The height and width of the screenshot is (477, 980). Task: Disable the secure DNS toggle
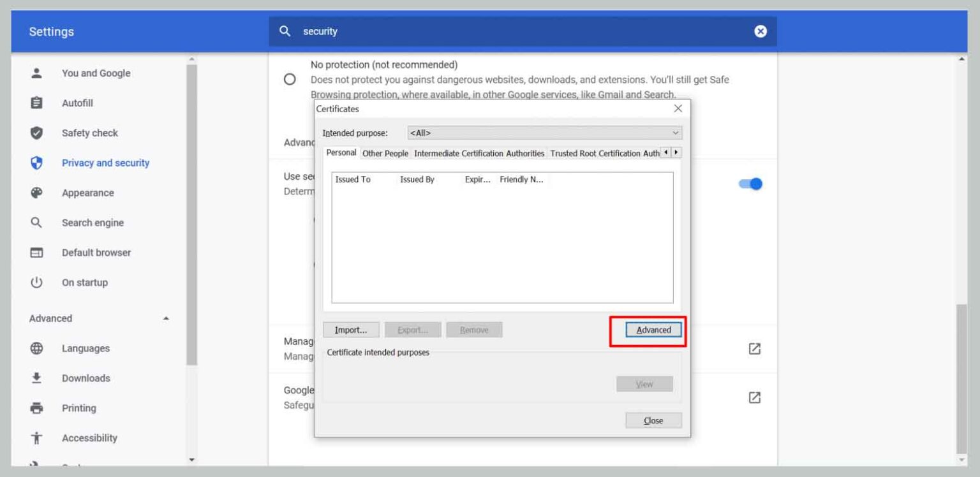[x=751, y=184]
